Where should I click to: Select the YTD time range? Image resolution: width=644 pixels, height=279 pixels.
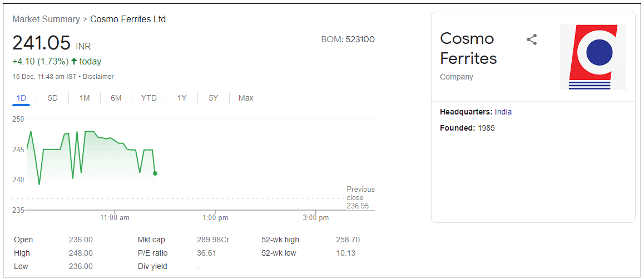149,98
